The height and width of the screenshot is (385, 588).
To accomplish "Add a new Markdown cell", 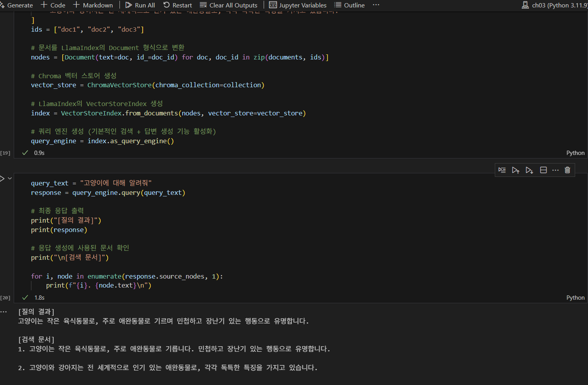I will tap(93, 5).
